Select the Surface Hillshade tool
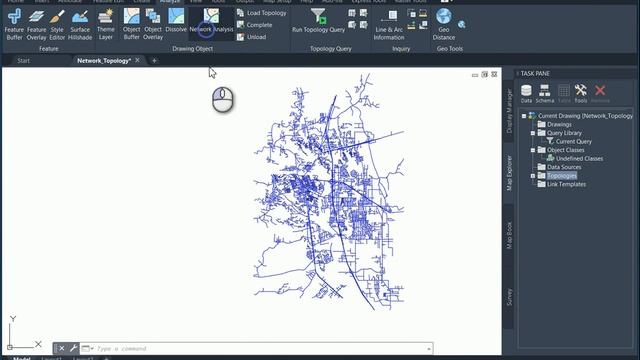 [80, 24]
